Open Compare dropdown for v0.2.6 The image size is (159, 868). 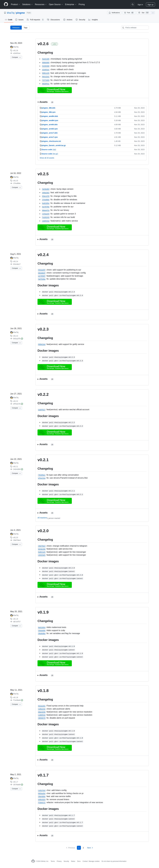(x=16, y=57)
